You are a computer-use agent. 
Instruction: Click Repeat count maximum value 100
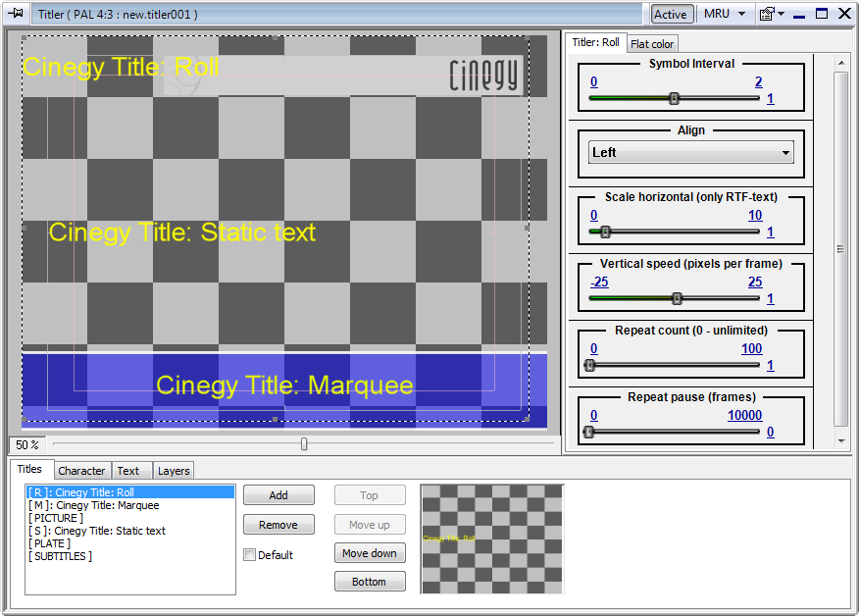(x=751, y=348)
